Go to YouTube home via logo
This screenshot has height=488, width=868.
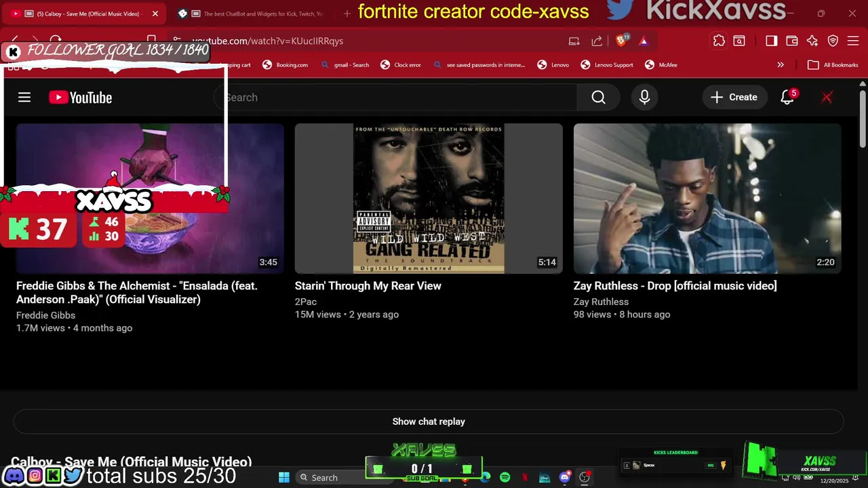tap(80, 98)
